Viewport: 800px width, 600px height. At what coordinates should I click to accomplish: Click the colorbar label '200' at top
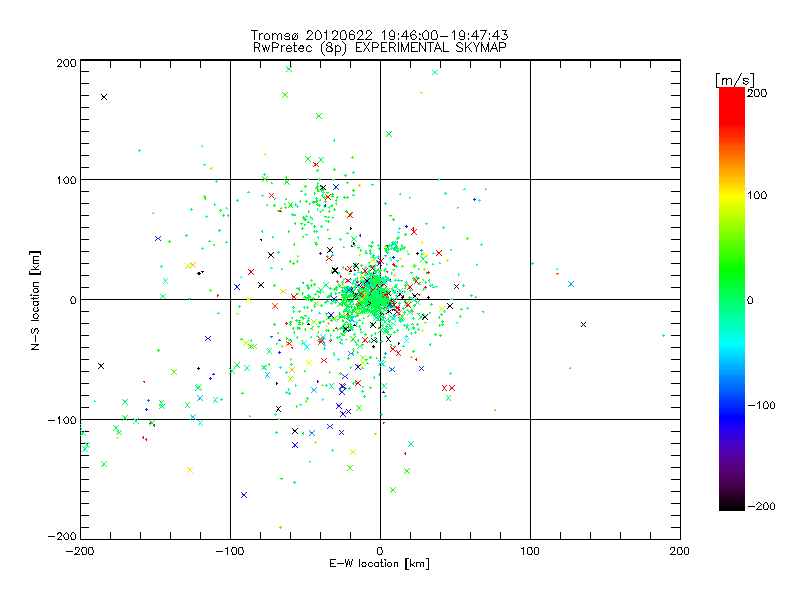[757, 93]
